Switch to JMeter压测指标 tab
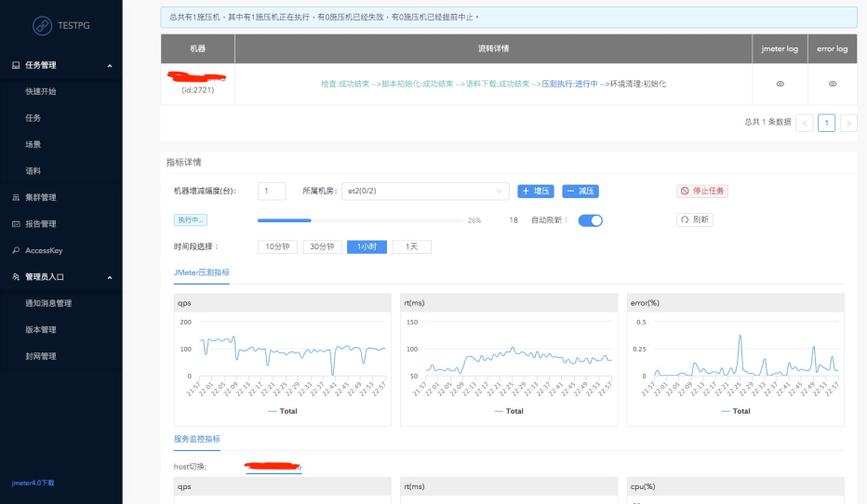 [x=201, y=273]
